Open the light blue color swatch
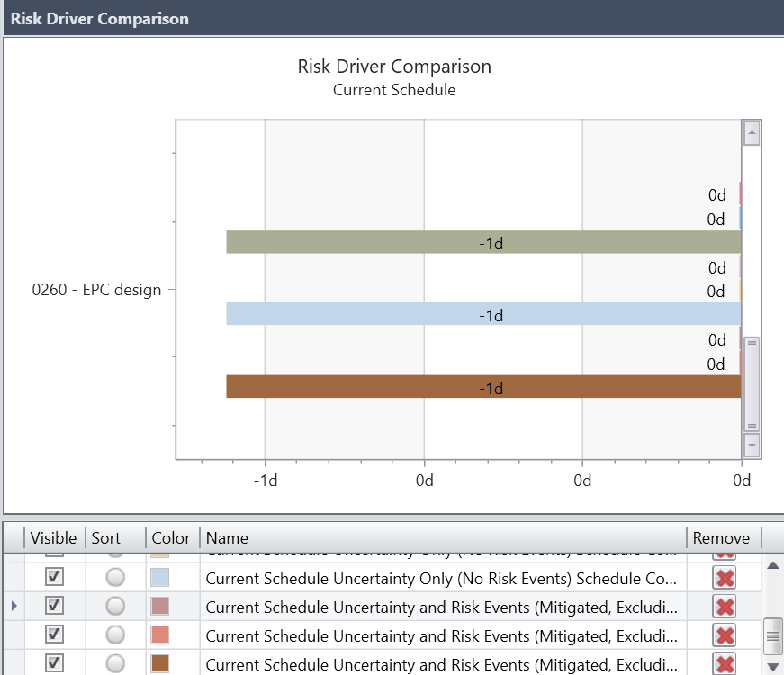Viewport: 784px width, 675px height. pos(160,577)
